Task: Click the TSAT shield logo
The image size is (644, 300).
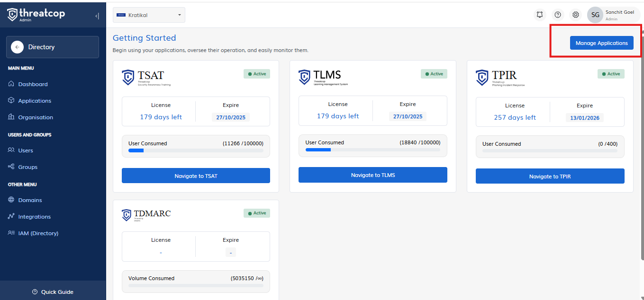Action: coord(128,77)
